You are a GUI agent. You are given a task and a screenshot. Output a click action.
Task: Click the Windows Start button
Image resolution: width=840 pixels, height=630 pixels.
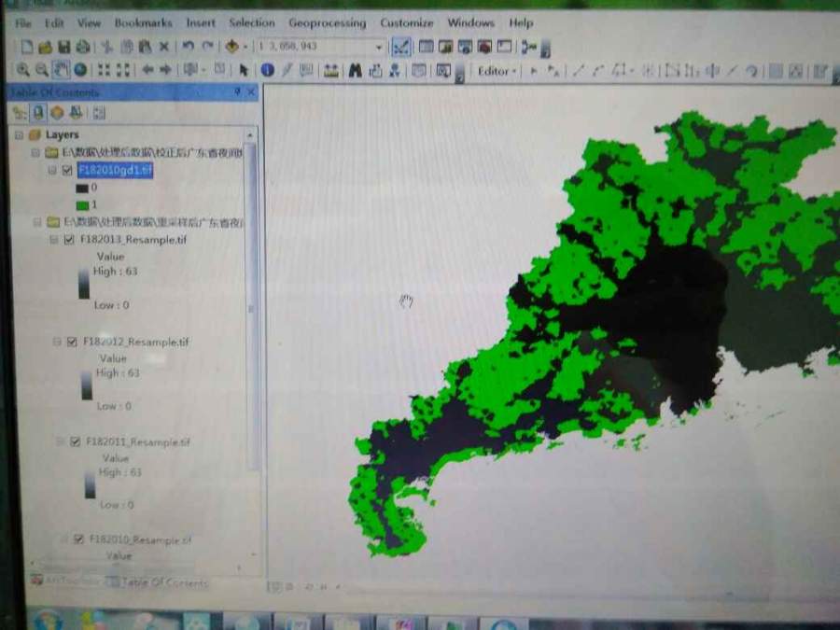pos(48,620)
